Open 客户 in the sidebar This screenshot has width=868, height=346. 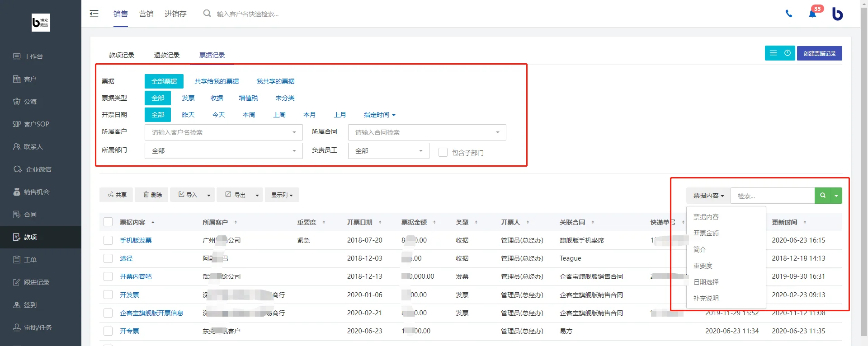point(41,79)
